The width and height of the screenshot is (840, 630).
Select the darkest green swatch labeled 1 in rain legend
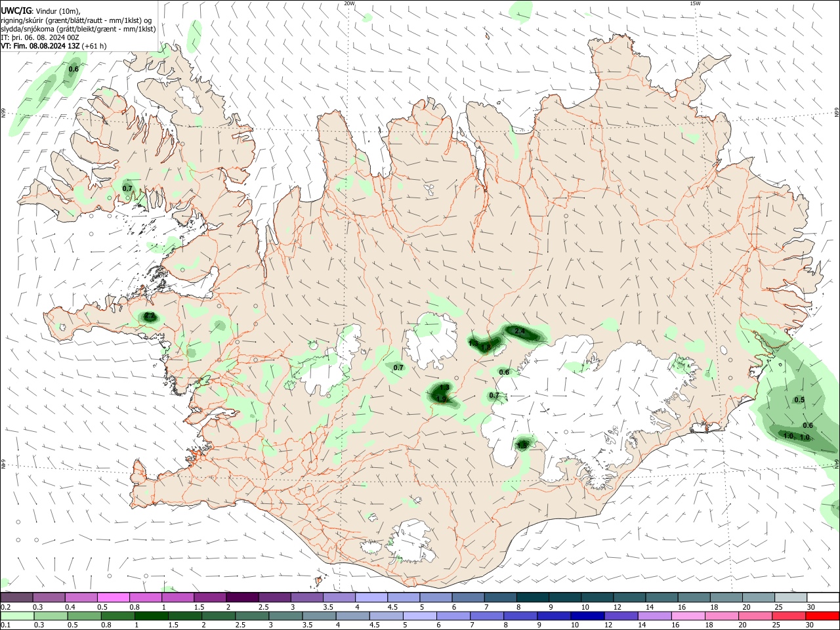(x=151, y=616)
